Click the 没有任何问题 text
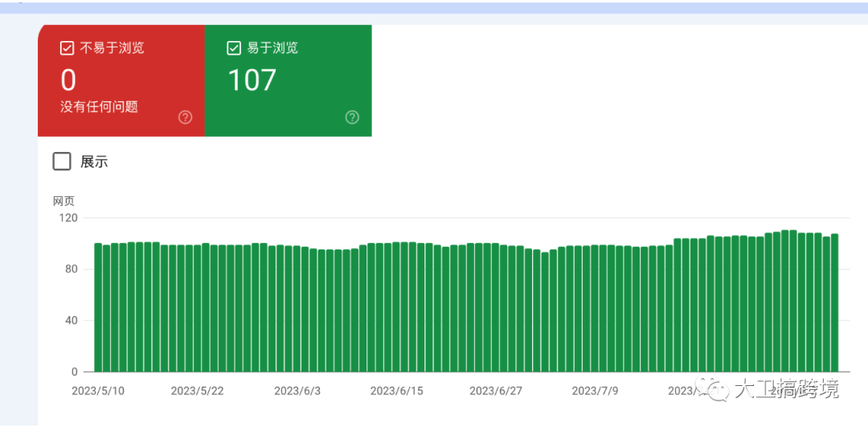The height and width of the screenshot is (427, 868). pos(99,107)
